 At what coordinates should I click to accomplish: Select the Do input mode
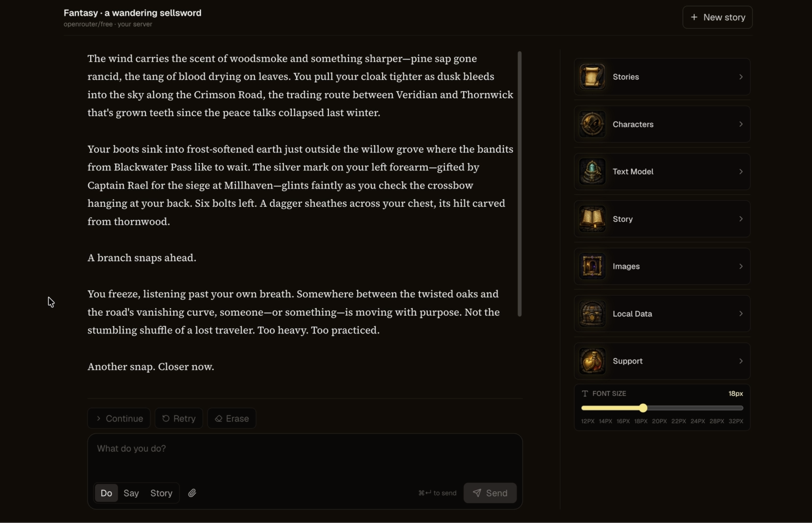[x=106, y=493]
